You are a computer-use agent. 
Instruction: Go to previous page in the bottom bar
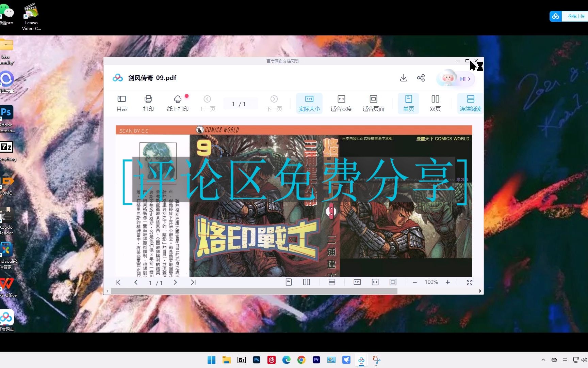(136, 282)
